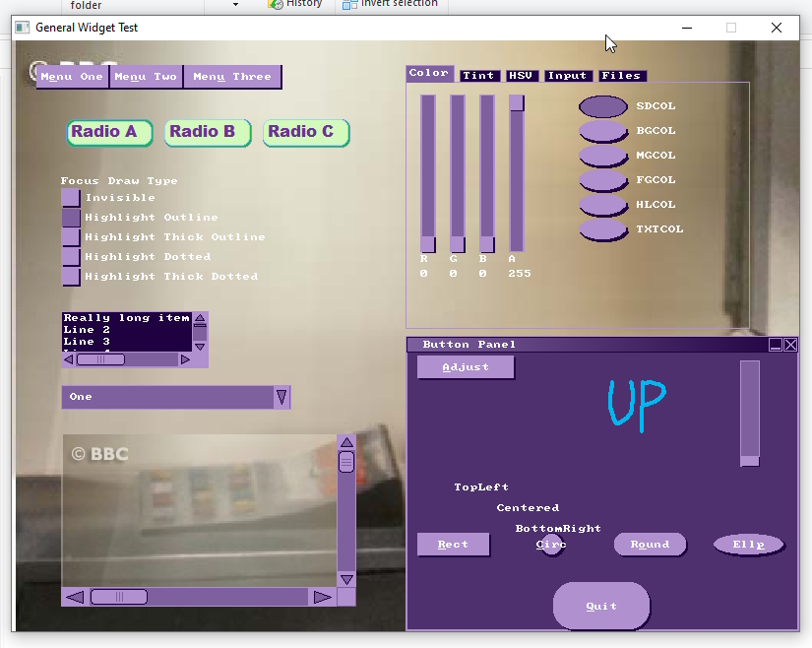Enable the Highlight Outline checkbox

(x=71, y=218)
